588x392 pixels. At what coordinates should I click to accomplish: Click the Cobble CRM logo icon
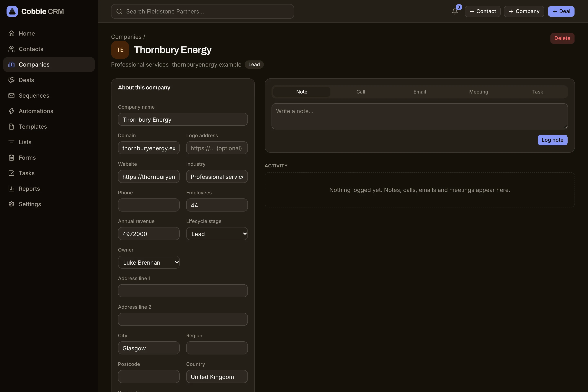click(x=12, y=11)
